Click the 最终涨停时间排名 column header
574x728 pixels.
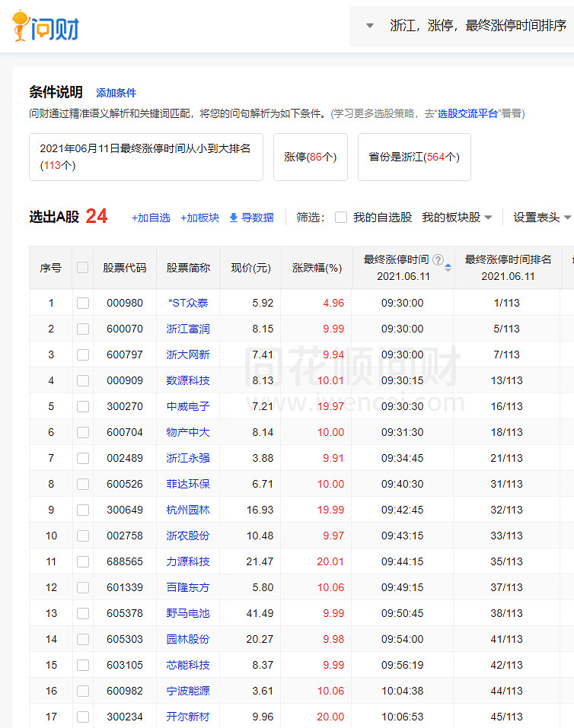pyautogui.click(x=508, y=268)
